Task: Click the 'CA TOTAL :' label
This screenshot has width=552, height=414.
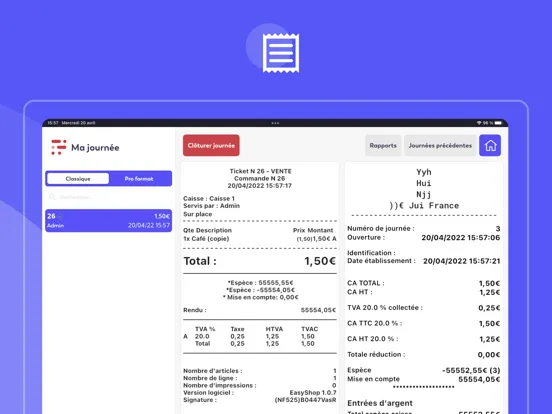Action: 366,283
